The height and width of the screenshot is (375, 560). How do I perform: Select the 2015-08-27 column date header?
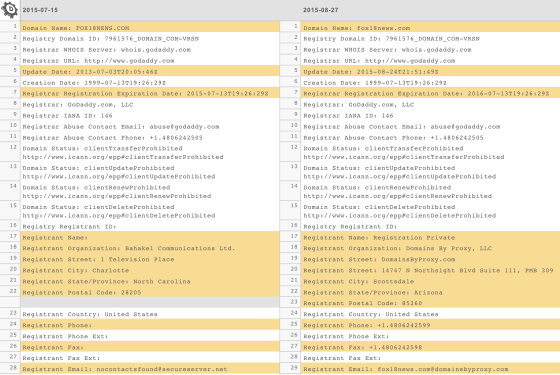(x=320, y=10)
